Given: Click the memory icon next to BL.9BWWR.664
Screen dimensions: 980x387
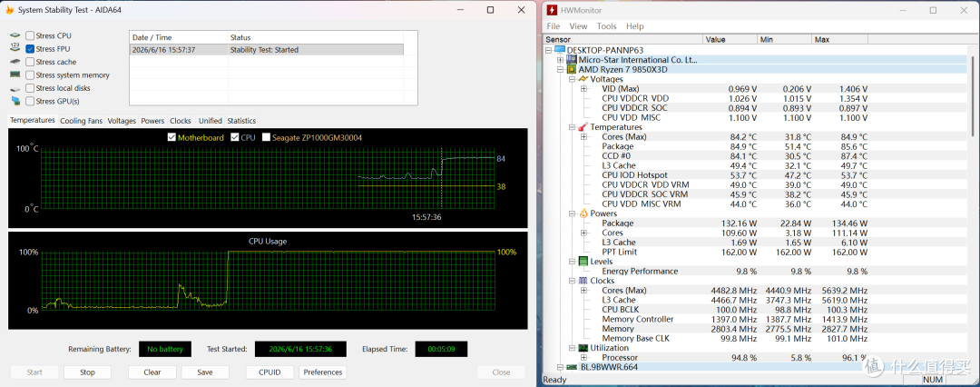Looking at the screenshot, I should [572, 367].
